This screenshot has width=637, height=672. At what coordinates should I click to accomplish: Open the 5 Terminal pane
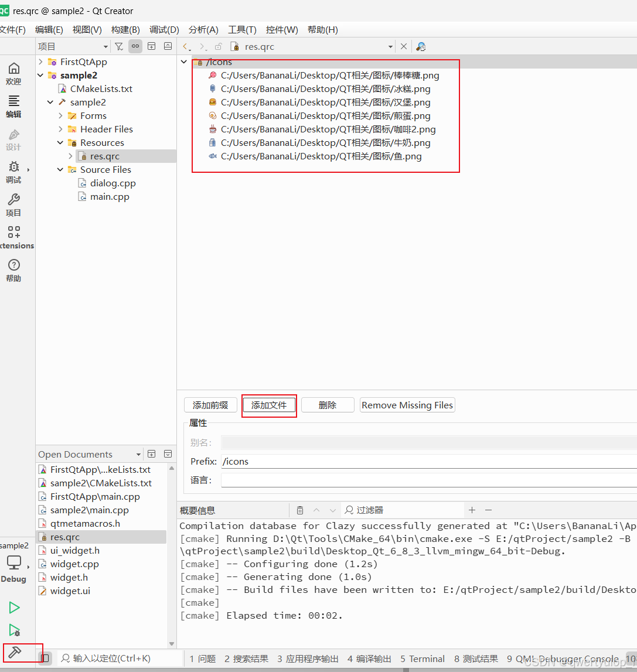pyautogui.click(x=423, y=659)
